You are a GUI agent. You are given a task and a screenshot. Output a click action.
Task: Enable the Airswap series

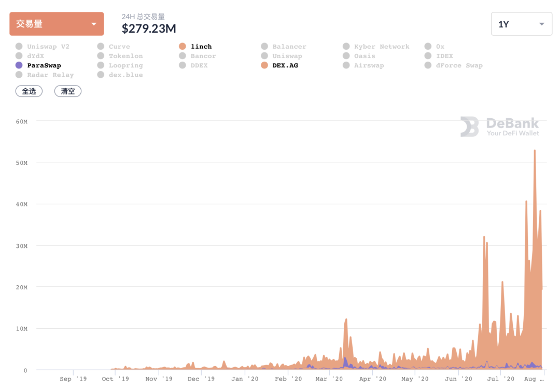pyautogui.click(x=363, y=65)
